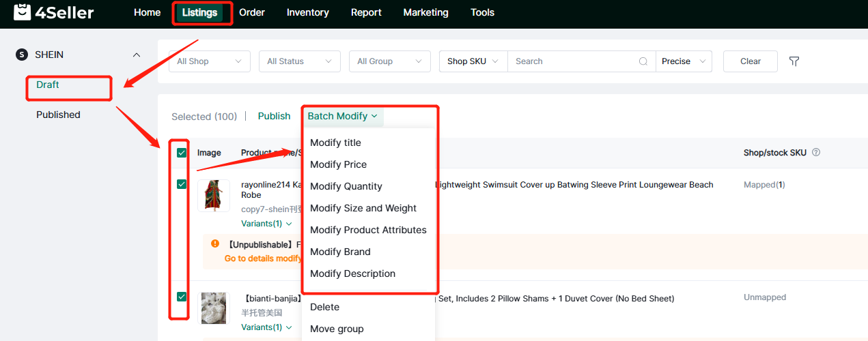Click the Clear filters button
This screenshot has height=341, width=868.
pyautogui.click(x=750, y=61)
